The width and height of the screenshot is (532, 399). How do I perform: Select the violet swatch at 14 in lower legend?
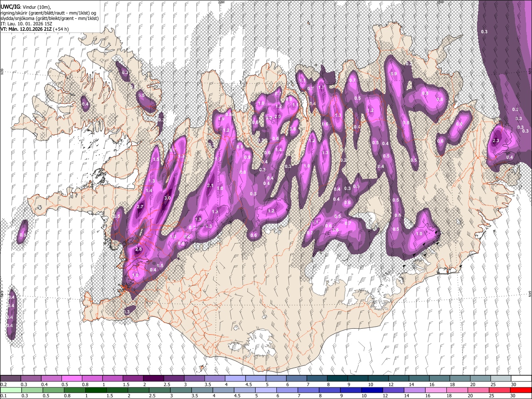[415, 390]
